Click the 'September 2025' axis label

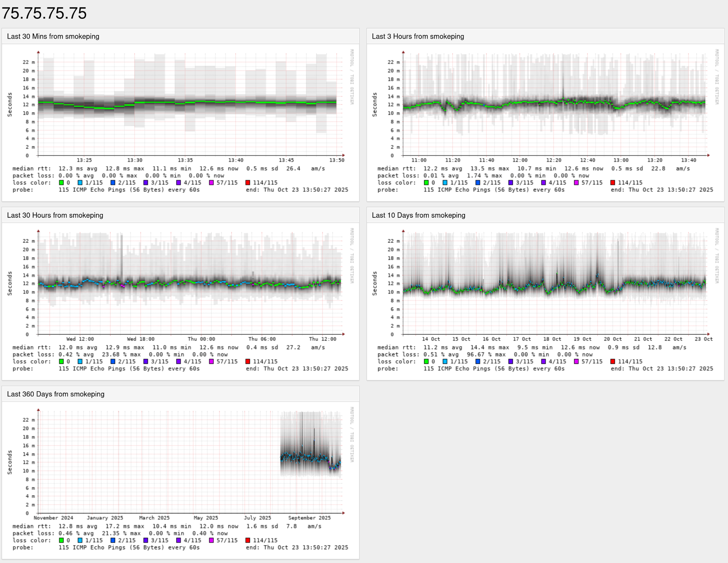click(309, 518)
